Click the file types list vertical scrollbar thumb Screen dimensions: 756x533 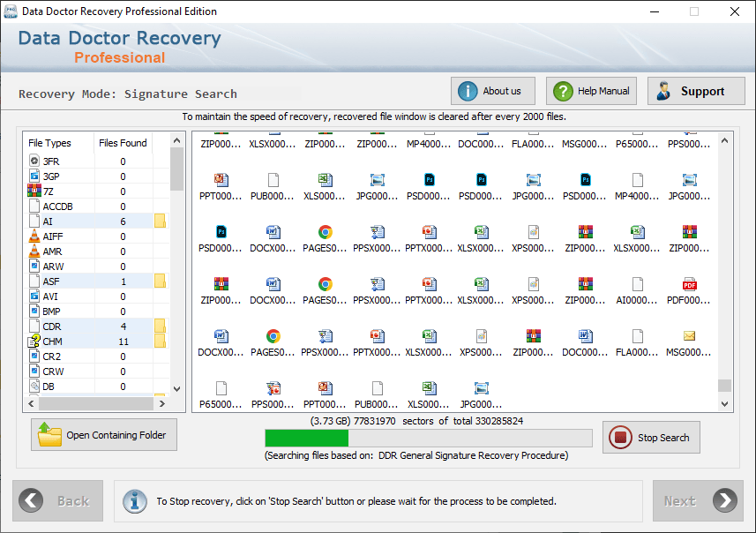(x=177, y=169)
